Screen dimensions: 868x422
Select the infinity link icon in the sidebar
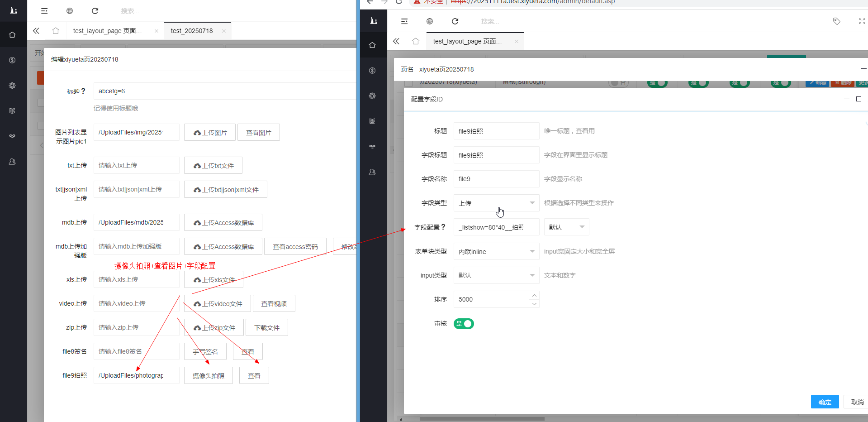click(12, 135)
